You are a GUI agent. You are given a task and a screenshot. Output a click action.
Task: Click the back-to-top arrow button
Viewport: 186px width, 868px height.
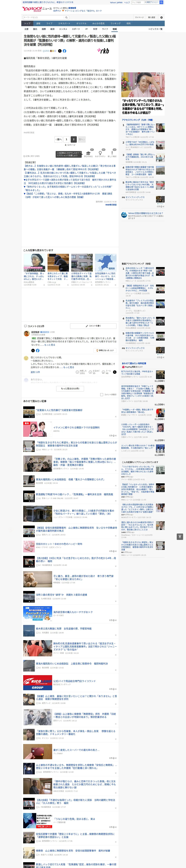click(x=180, y=537)
